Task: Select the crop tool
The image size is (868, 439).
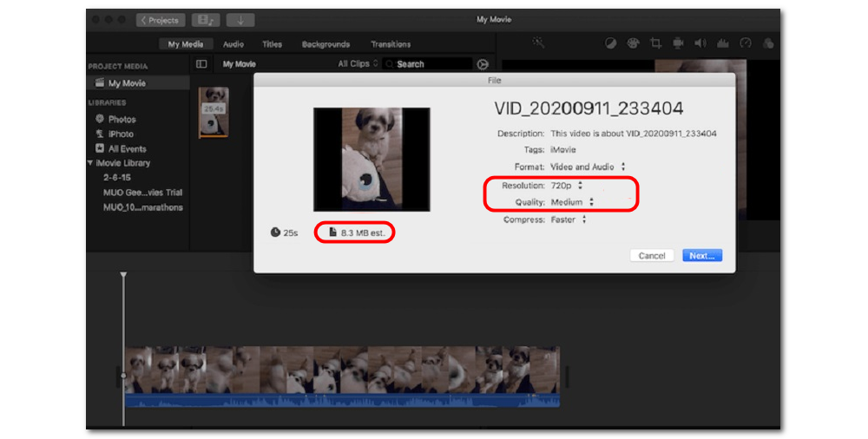Action: (x=655, y=43)
